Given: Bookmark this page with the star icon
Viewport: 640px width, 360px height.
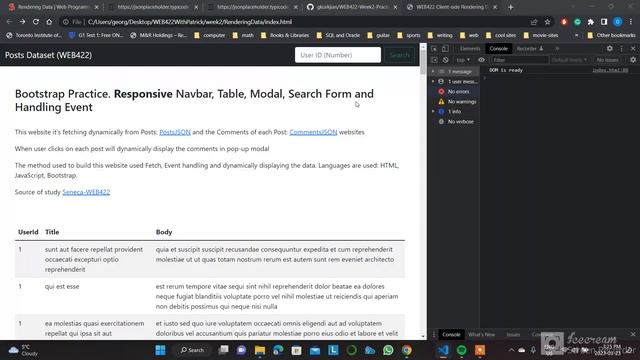Looking at the screenshot, I should tap(547, 22).
